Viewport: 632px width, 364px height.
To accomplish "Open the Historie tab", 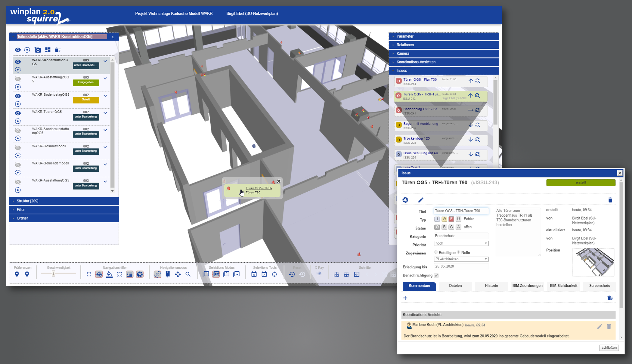I will 491,286.
